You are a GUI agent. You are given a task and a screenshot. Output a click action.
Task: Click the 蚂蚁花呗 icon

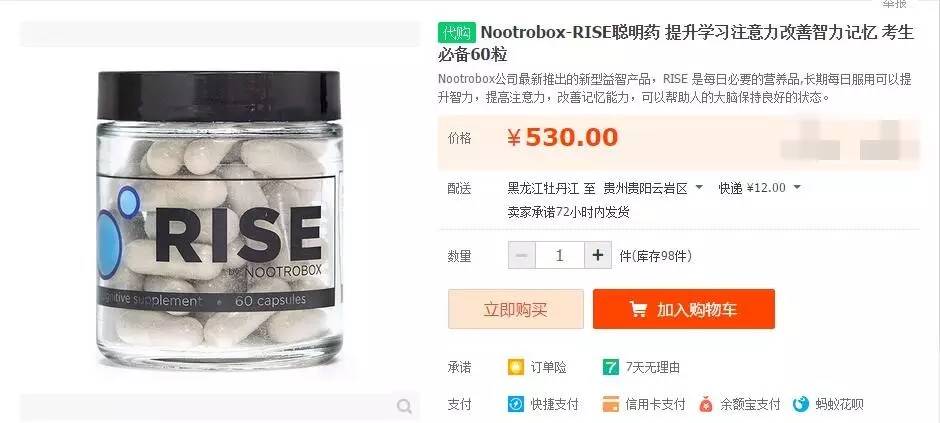800,404
